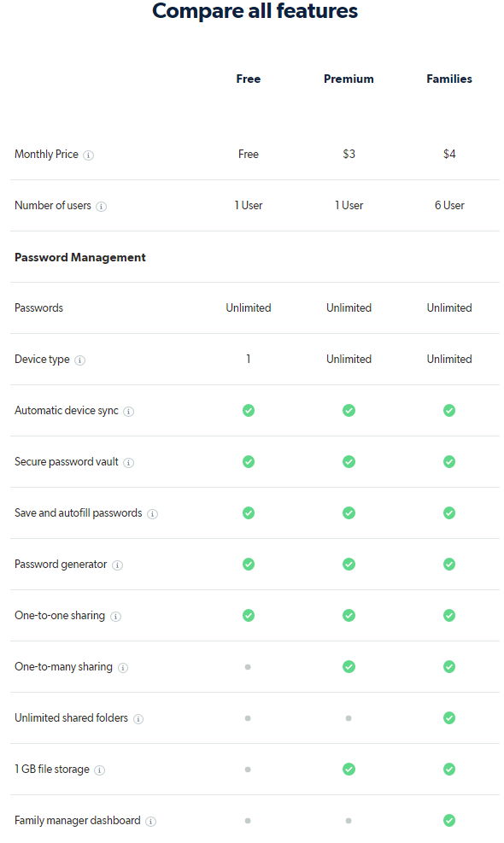The width and height of the screenshot is (504, 843).
Task: Click the One-to-many sharing info icon
Action: [x=123, y=668]
